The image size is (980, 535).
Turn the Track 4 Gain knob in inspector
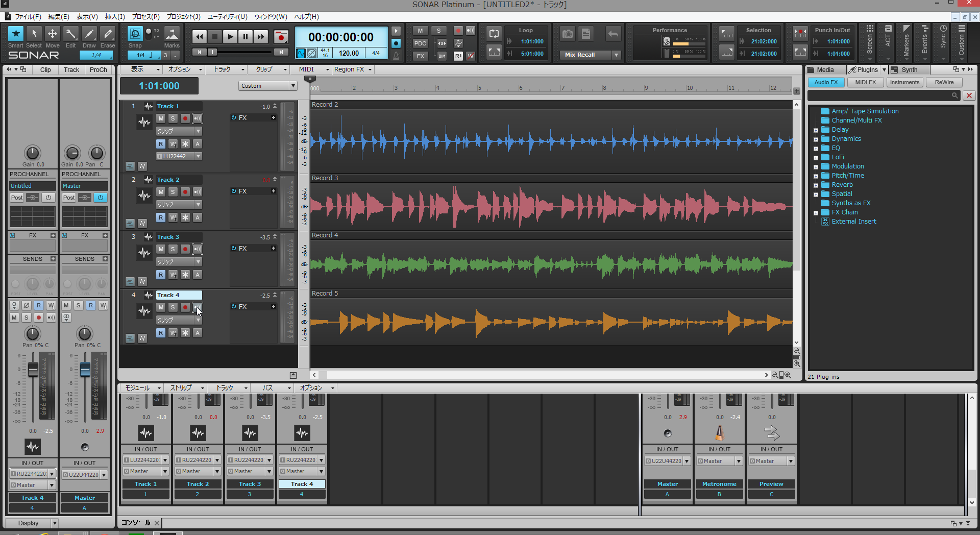32,153
